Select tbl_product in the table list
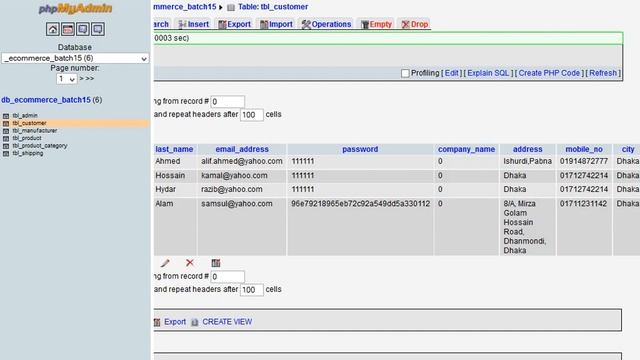Viewport: 640px width, 360px height. 27,138
